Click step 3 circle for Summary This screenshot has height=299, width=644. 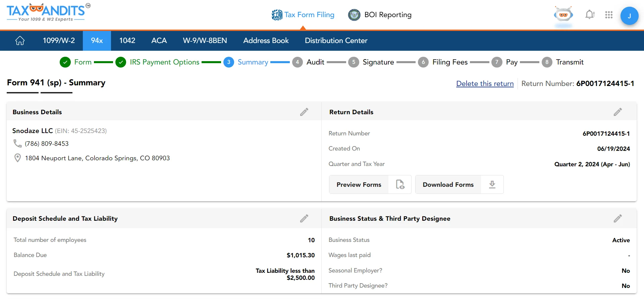229,62
